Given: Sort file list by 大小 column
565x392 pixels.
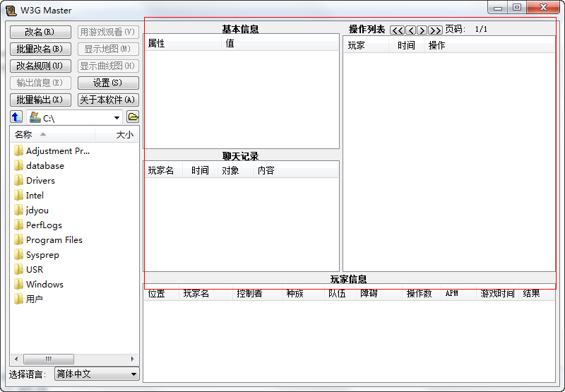Looking at the screenshot, I should pyautogui.click(x=117, y=135).
